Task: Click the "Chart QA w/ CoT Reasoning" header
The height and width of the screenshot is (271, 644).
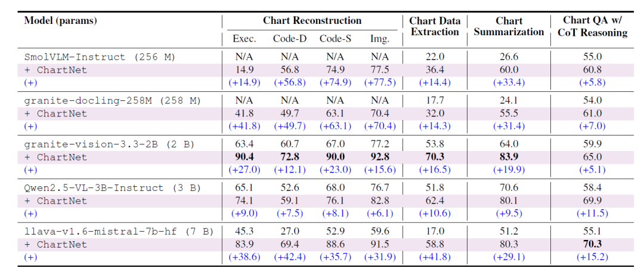Action: tap(592, 26)
